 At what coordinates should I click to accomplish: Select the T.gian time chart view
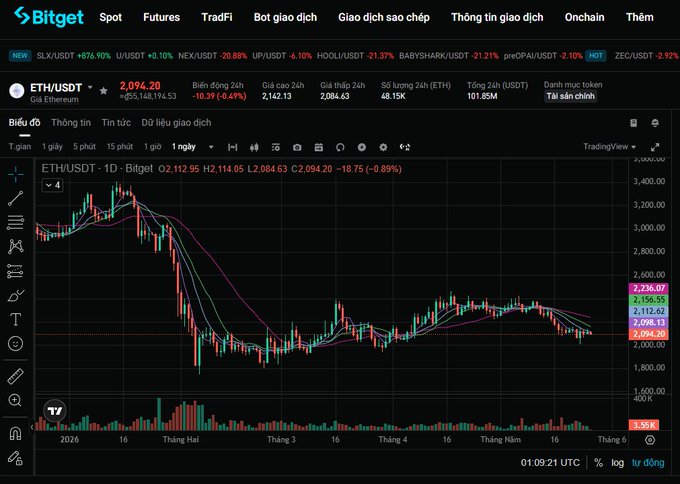(20, 147)
